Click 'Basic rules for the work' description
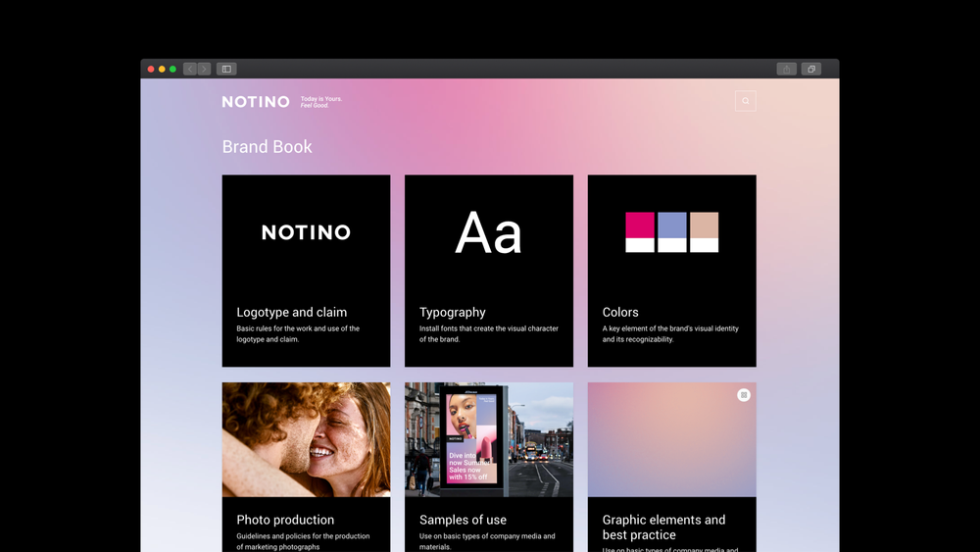 coord(298,333)
